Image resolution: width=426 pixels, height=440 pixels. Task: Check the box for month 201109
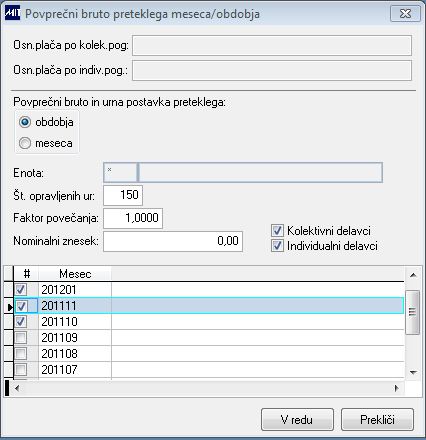tap(21, 338)
